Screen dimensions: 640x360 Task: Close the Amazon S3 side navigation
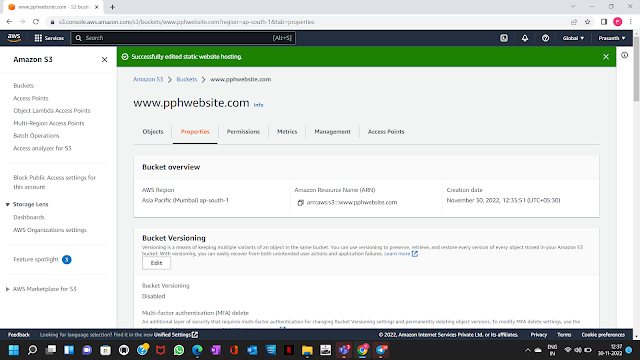pyautogui.click(x=104, y=60)
